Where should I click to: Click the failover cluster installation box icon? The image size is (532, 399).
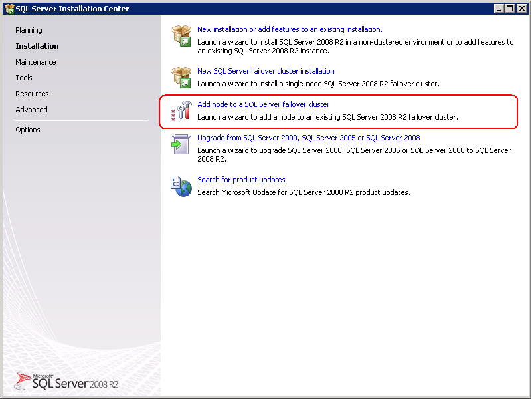(x=181, y=75)
